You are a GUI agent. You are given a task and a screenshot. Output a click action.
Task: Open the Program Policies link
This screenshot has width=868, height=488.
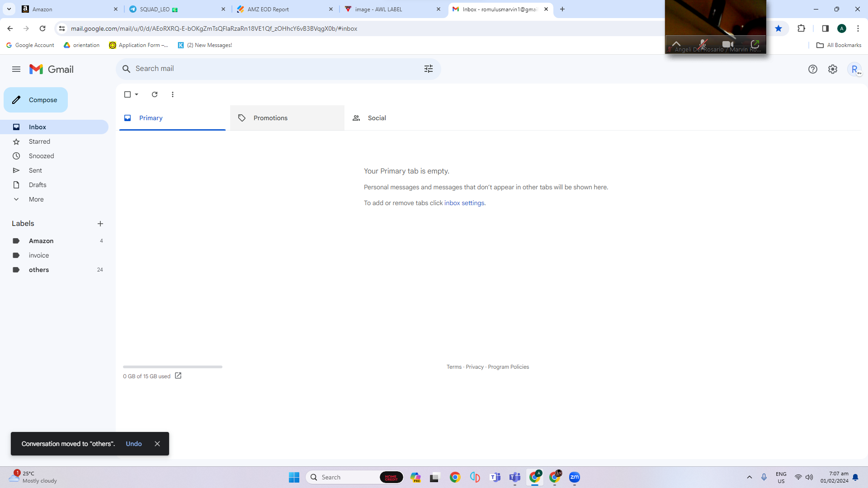click(508, 367)
